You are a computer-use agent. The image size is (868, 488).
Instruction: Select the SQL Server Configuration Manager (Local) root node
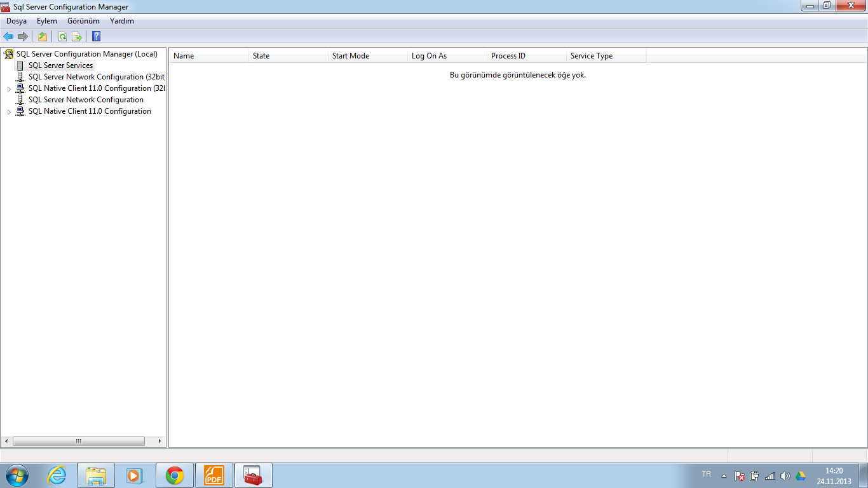click(87, 54)
